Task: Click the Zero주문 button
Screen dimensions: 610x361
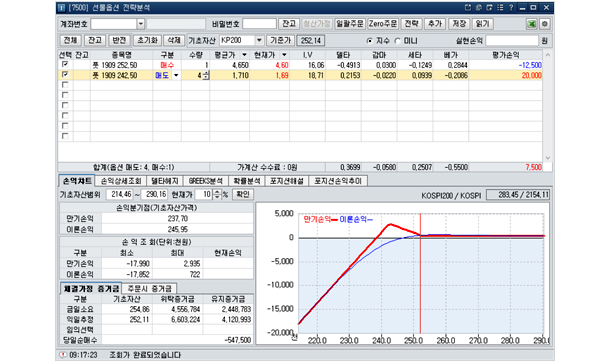Action: click(x=383, y=24)
